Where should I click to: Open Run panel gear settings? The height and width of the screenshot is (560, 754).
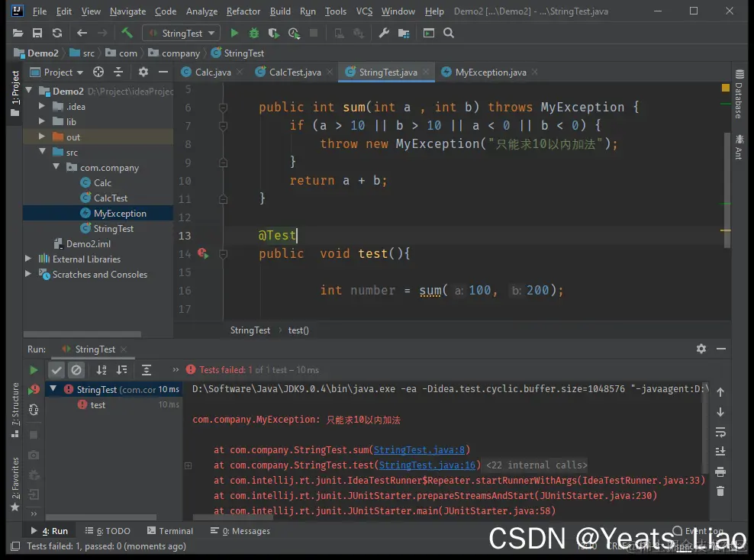(701, 349)
